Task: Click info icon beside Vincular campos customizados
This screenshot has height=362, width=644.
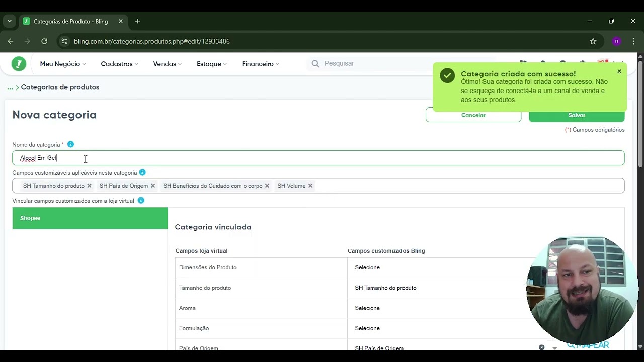Action: [141, 200]
